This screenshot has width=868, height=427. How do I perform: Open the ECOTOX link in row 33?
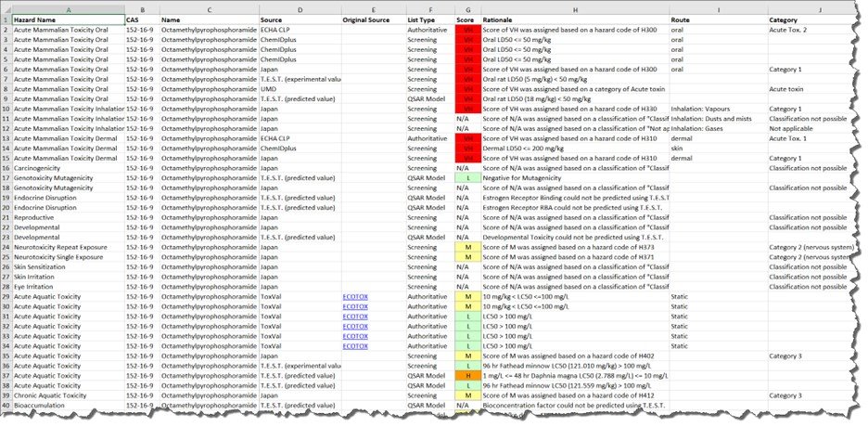coord(355,337)
